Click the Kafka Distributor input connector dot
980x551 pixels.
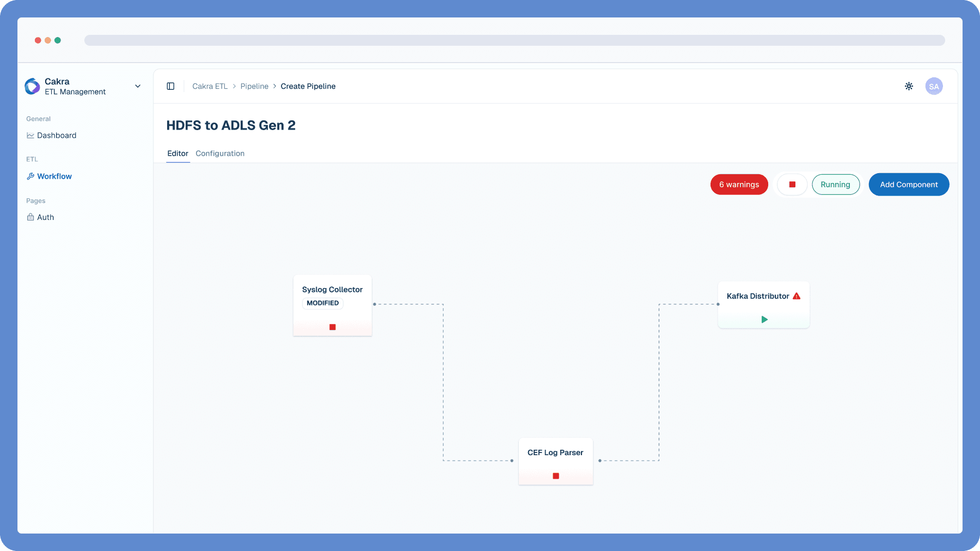tap(718, 304)
